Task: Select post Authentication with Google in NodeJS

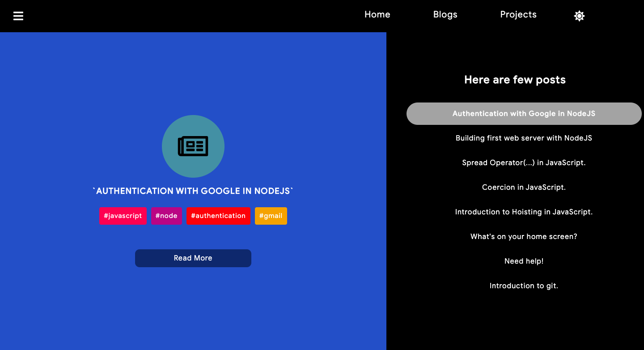Action: (x=524, y=114)
